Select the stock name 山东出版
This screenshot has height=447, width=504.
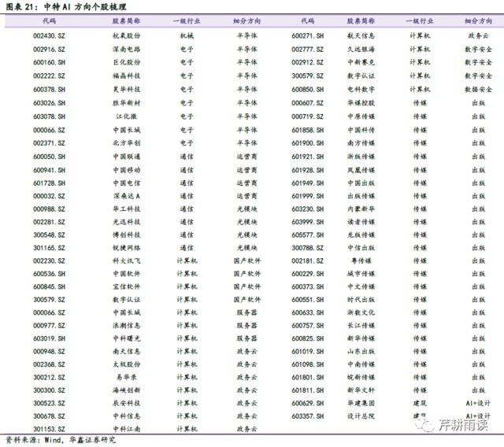point(361,352)
